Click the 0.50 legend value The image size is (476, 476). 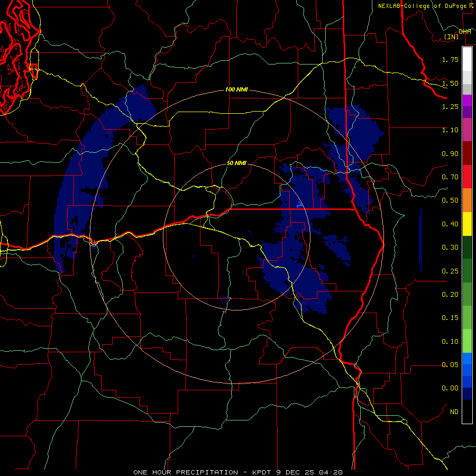[450, 200]
